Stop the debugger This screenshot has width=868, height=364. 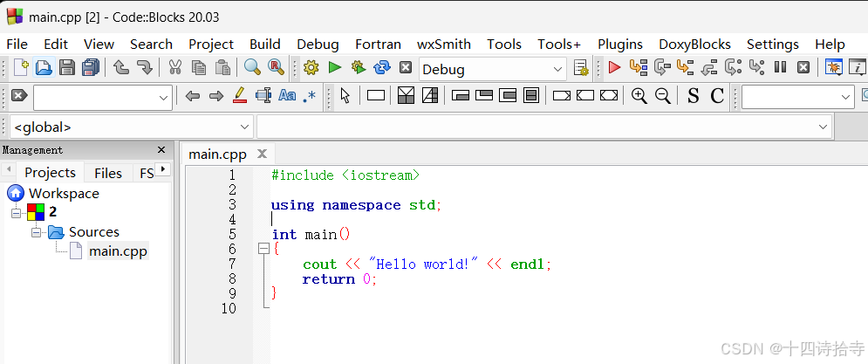[x=803, y=67]
